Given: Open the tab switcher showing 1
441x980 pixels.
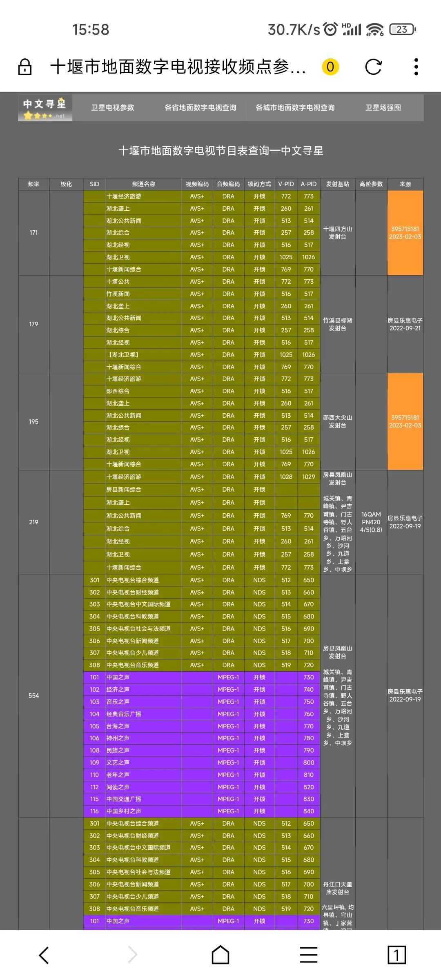Looking at the screenshot, I should (x=396, y=955).
